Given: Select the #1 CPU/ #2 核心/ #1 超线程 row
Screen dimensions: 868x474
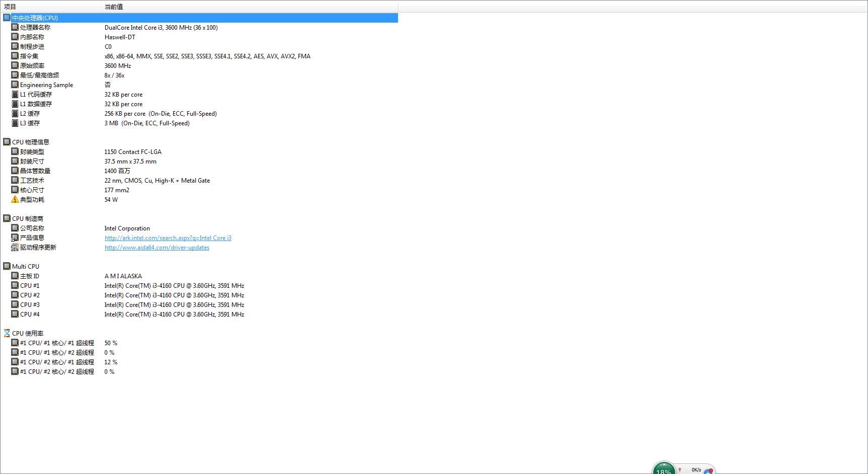Looking at the screenshot, I should pyautogui.click(x=200, y=362).
